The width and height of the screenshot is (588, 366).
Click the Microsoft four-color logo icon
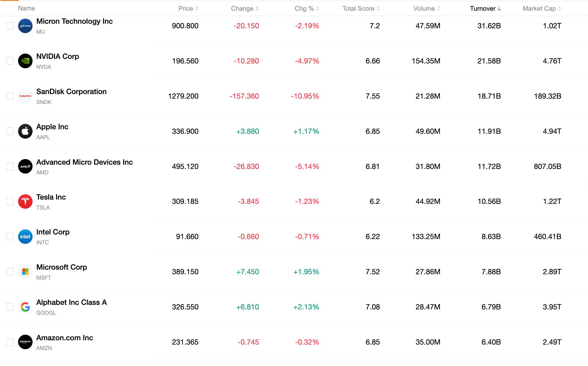25,272
